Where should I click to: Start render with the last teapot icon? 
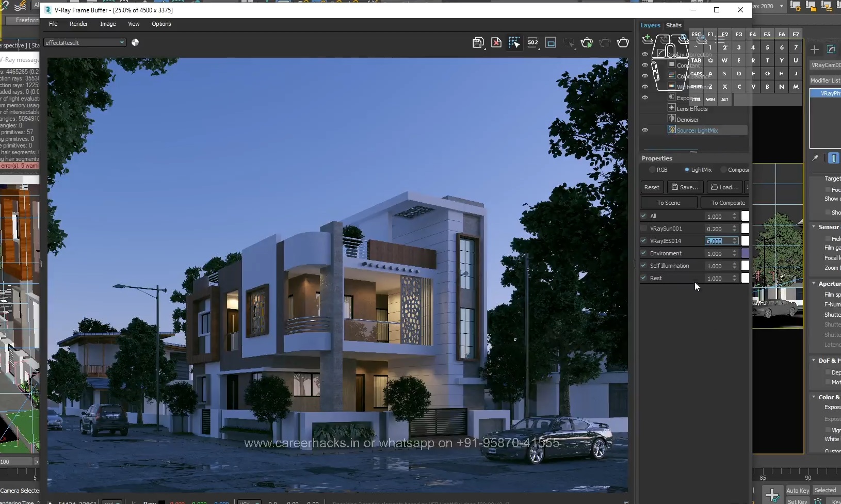pyautogui.click(x=623, y=43)
